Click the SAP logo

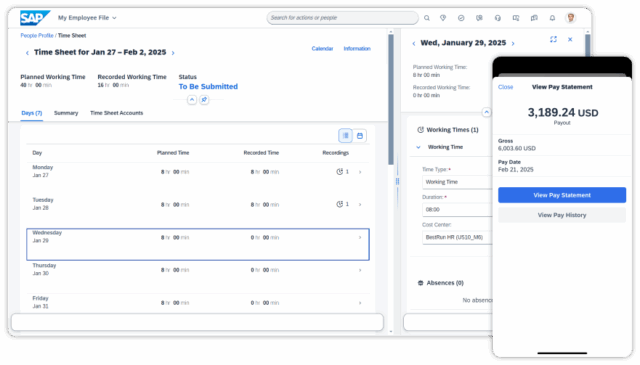pyautogui.click(x=35, y=18)
